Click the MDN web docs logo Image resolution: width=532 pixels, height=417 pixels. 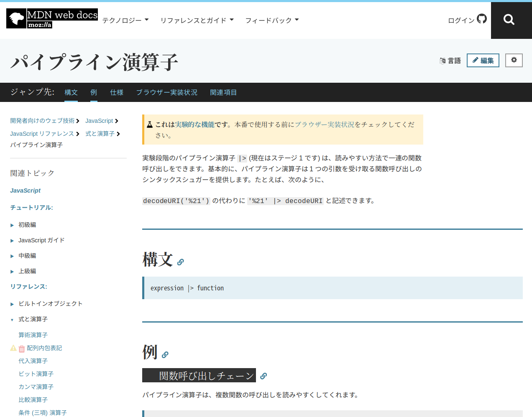(x=52, y=19)
